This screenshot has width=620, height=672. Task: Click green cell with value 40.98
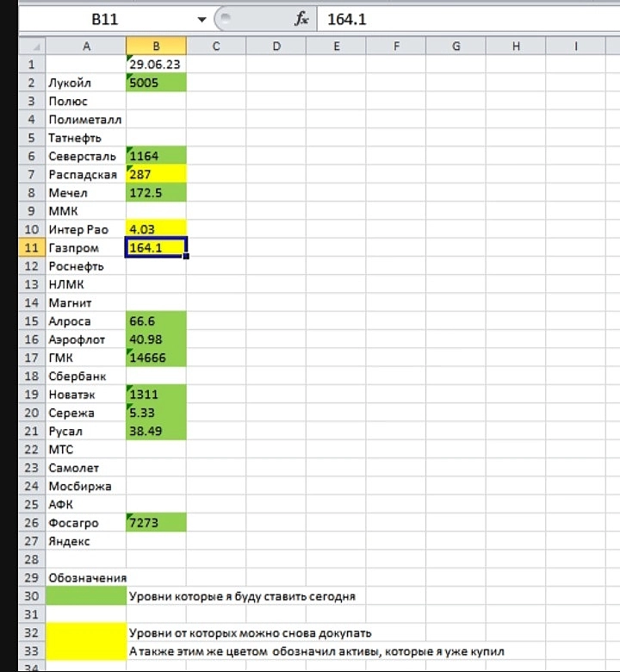coord(156,339)
